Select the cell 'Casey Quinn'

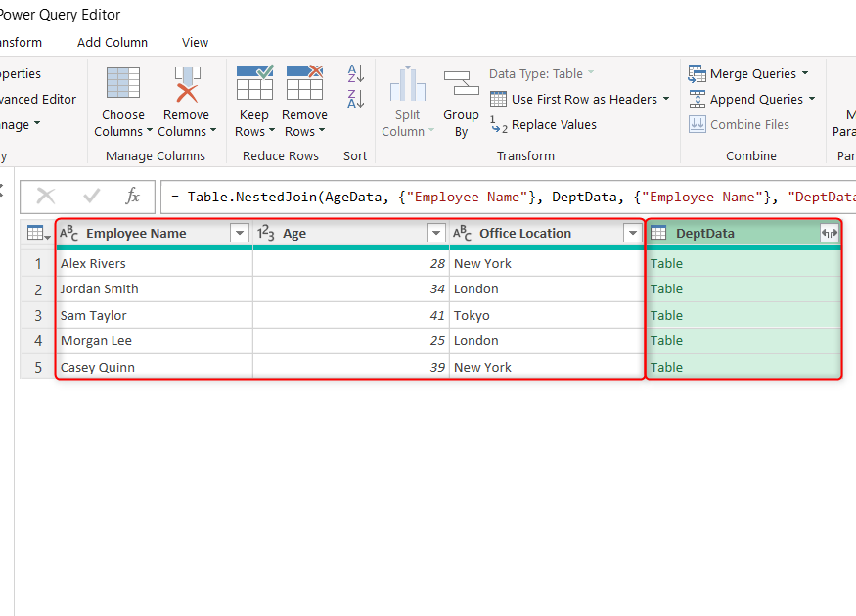pos(155,368)
